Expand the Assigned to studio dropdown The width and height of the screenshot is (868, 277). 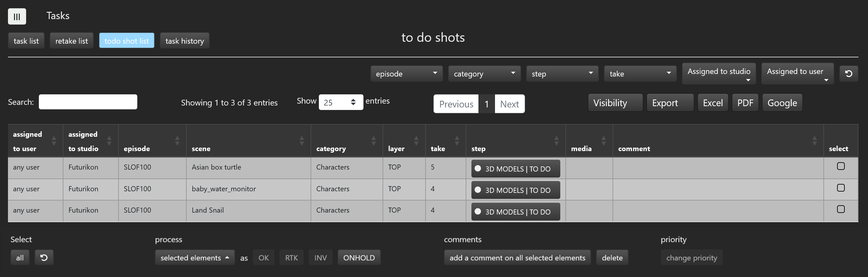[719, 74]
